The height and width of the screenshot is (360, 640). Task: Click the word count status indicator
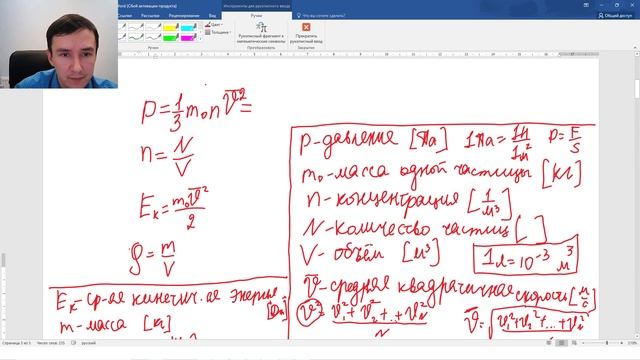[x=51, y=343]
